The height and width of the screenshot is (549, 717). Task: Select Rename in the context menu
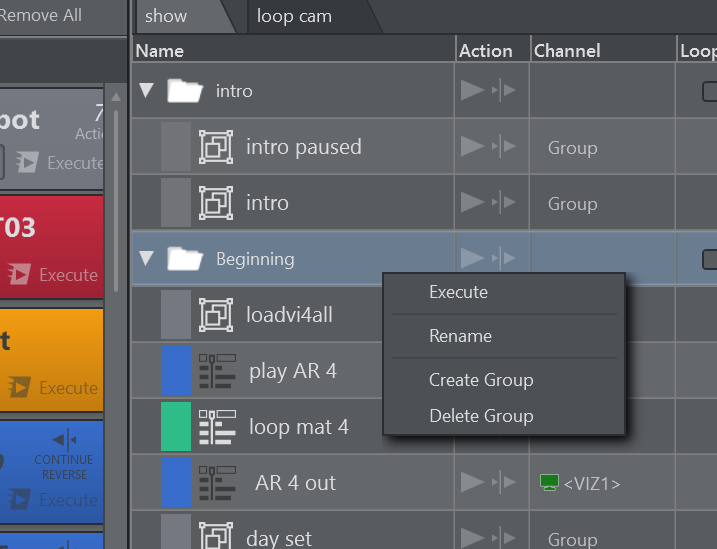[x=460, y=336]
